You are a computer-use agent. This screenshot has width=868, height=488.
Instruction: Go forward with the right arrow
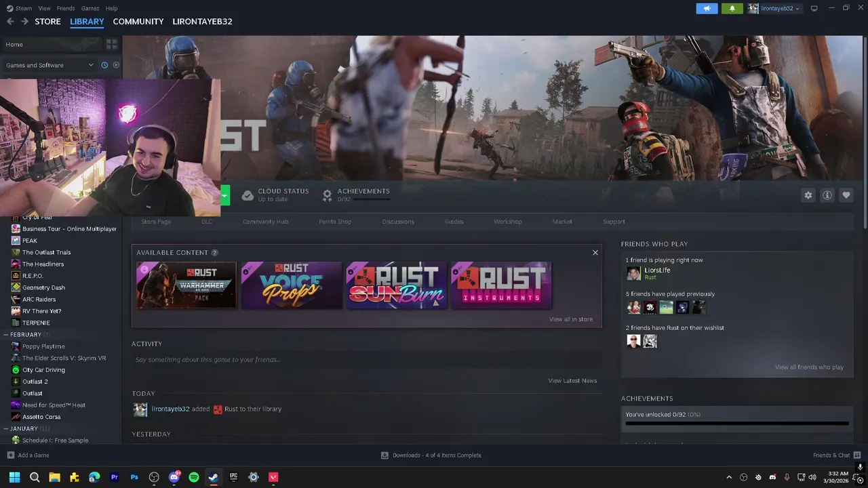(x=24, y=22)
